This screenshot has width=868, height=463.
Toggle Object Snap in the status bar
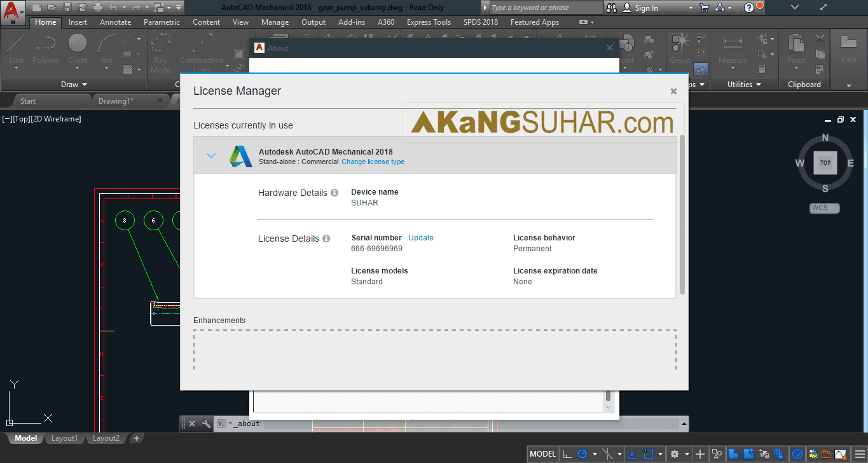pos(649,454)
